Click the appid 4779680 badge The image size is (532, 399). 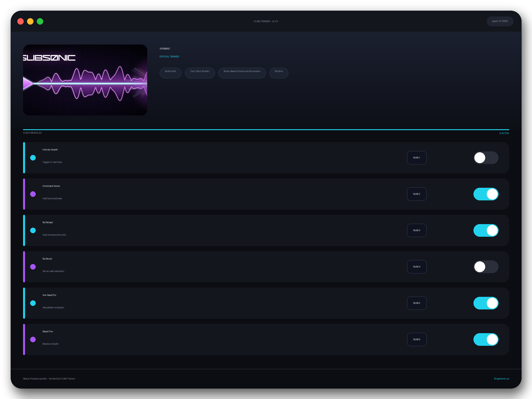[500, 21]
